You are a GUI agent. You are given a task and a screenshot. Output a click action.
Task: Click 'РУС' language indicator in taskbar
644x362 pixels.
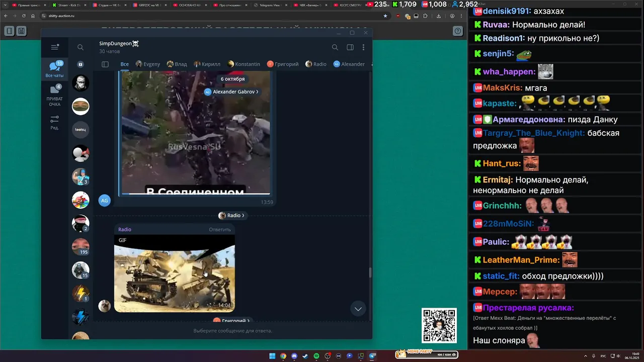click(x=604, y=356)
